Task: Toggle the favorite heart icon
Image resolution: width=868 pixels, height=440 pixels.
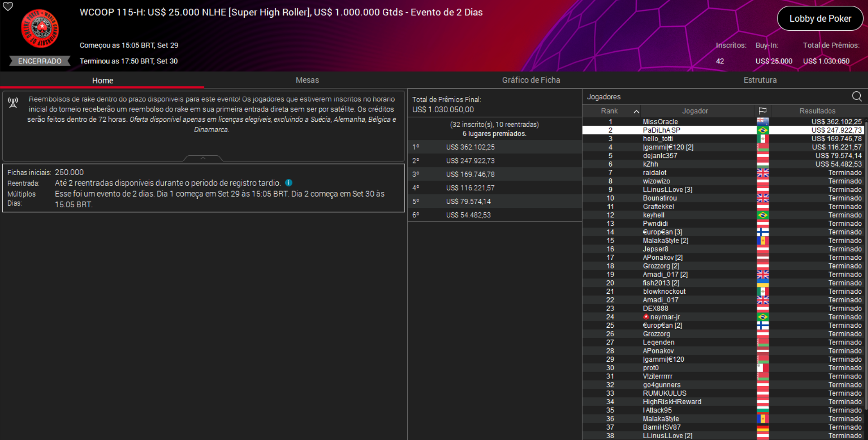Action: pos(8,6)
